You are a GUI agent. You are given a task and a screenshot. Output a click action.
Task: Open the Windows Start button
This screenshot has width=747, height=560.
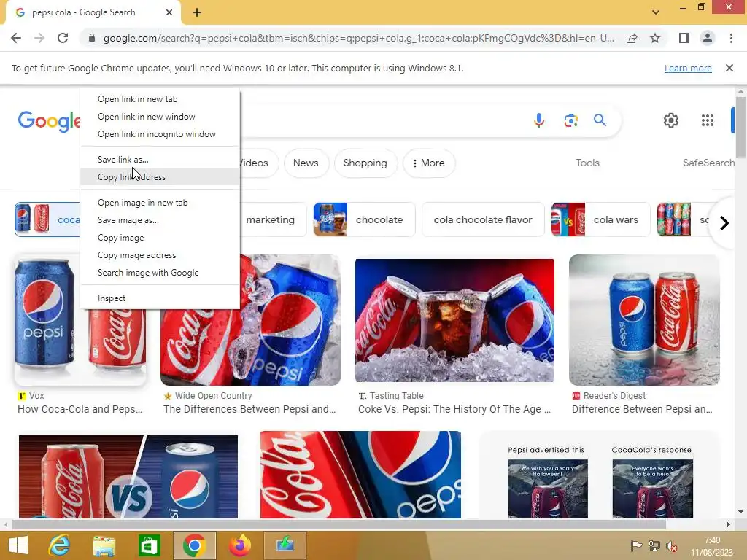[18, 545]
